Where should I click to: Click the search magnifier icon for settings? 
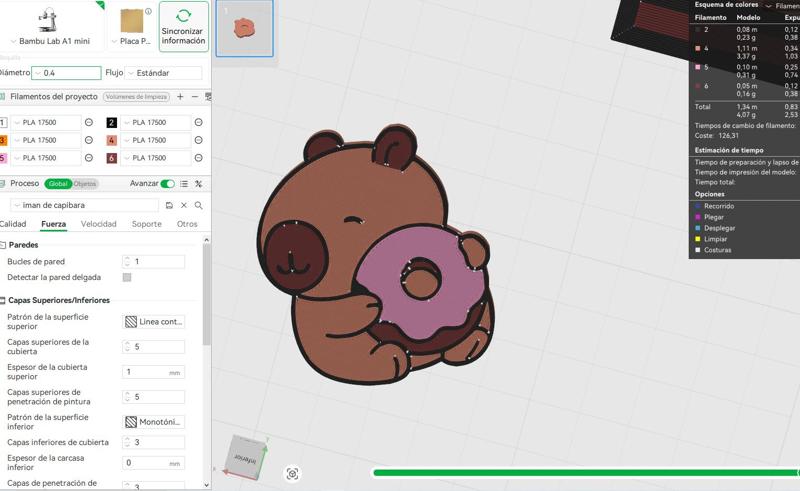coord(198,205)
